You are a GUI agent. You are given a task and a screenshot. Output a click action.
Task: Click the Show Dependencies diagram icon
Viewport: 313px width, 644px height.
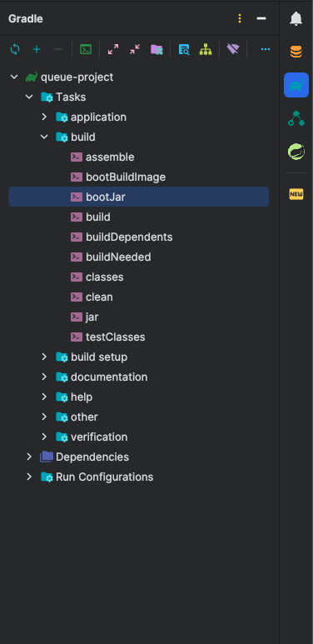pyautogui.click(x=206, y=50)
